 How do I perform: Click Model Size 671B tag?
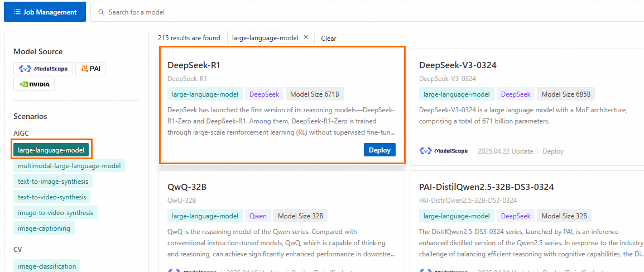coord(315,94)
